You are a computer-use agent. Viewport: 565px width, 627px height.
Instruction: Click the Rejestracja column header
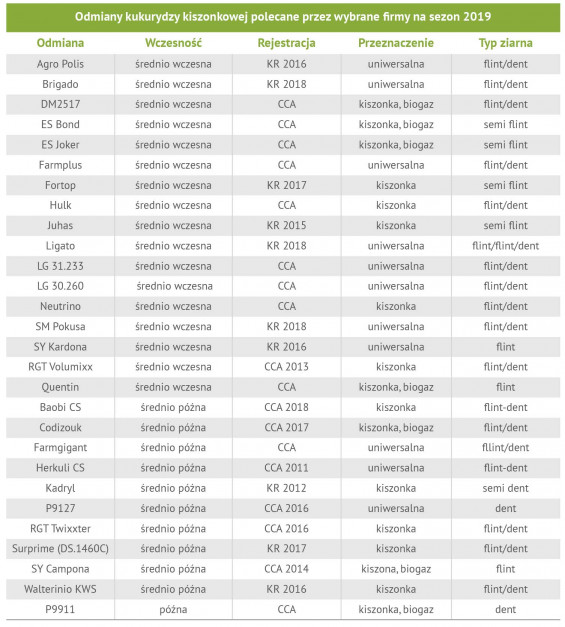286,43
